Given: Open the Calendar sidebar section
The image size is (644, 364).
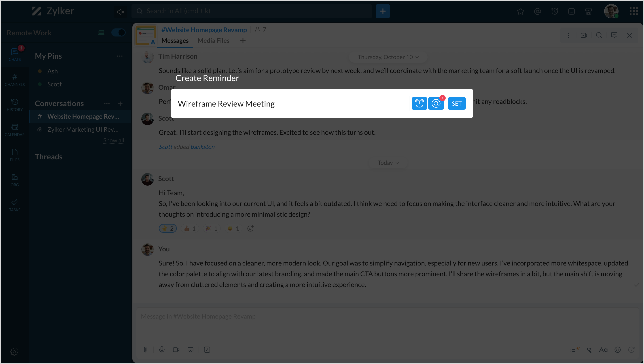Looking at the screenshot, I should point(15,130).
